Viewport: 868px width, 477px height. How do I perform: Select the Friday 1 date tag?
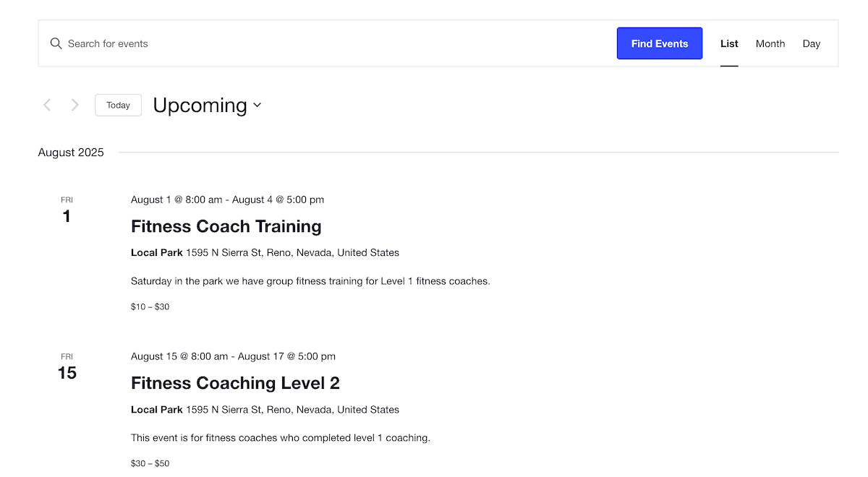pos(67,210)
